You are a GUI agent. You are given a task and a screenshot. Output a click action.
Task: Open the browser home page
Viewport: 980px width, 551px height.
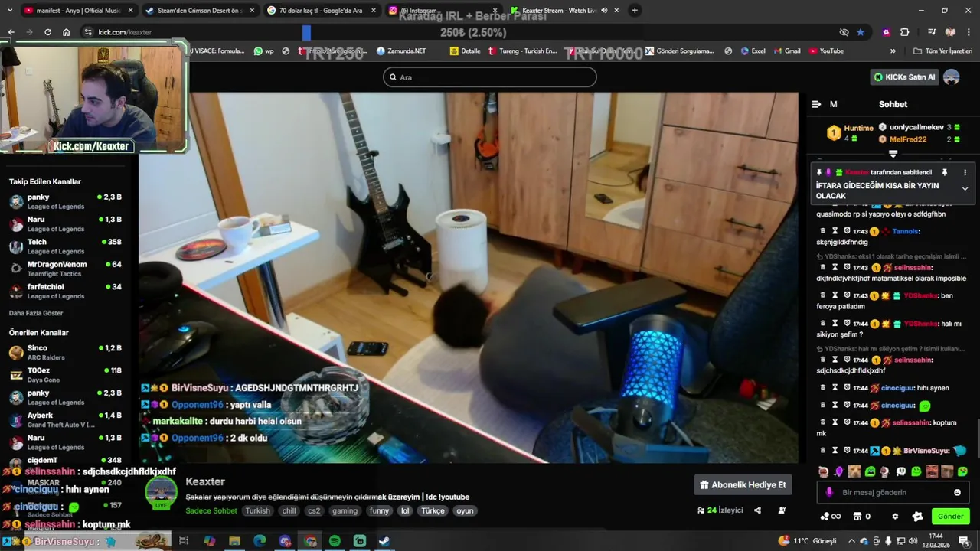tap(66, 32)
